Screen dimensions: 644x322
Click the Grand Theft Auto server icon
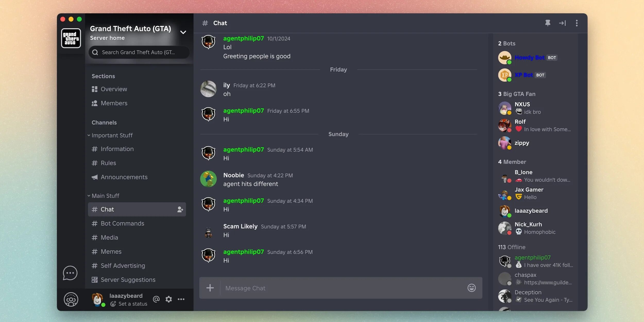(71, 38)
